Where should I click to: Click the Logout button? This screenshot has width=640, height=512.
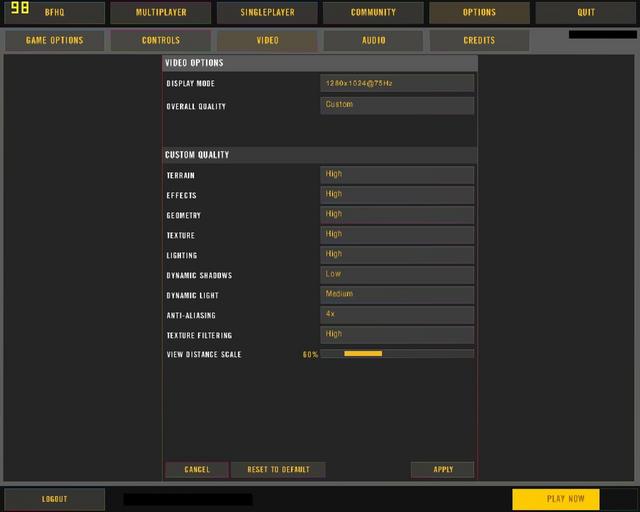(x=54, y=499)
